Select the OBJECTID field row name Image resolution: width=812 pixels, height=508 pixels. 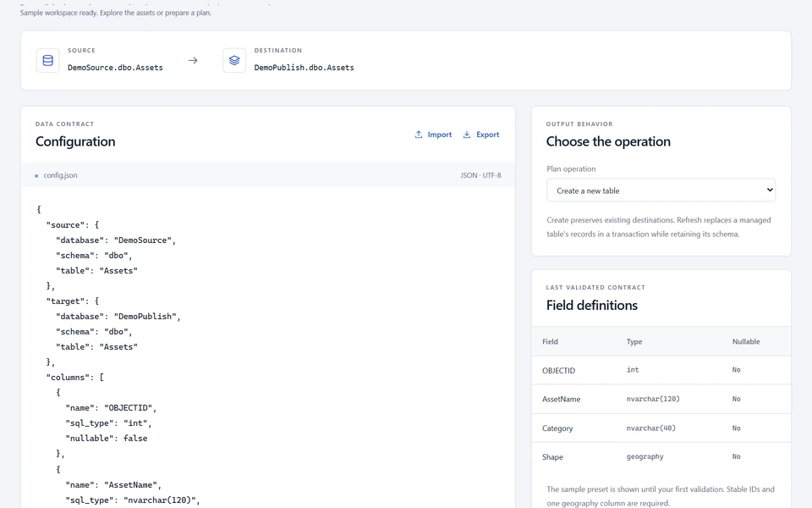[559, 370]
